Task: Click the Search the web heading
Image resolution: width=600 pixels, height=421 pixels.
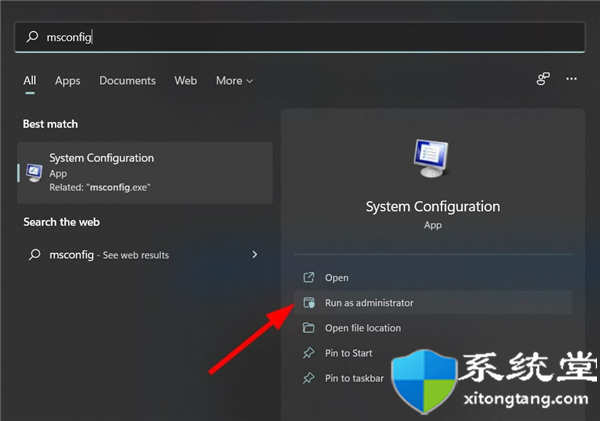Action: [x=62, y=222]
